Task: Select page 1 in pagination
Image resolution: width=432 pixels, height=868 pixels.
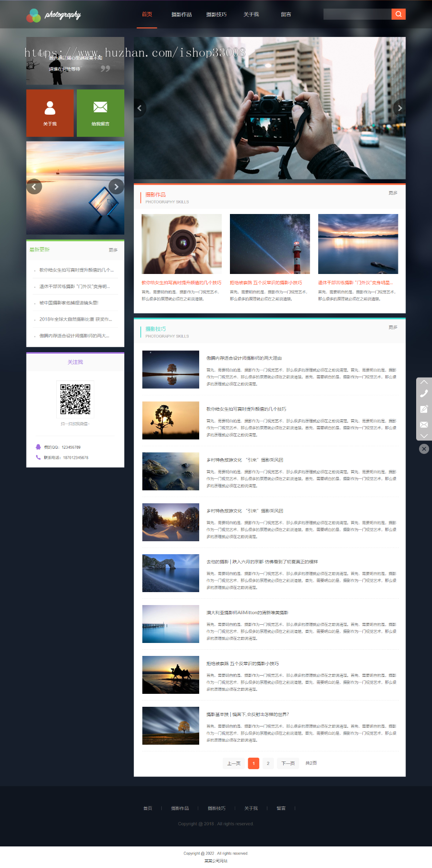Action: pos(253,763)
